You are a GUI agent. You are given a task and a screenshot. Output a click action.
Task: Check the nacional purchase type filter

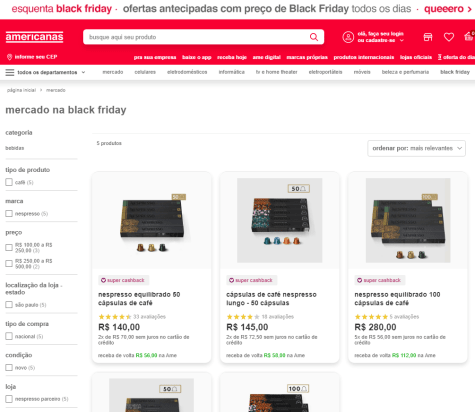click(x=9, y=336)
